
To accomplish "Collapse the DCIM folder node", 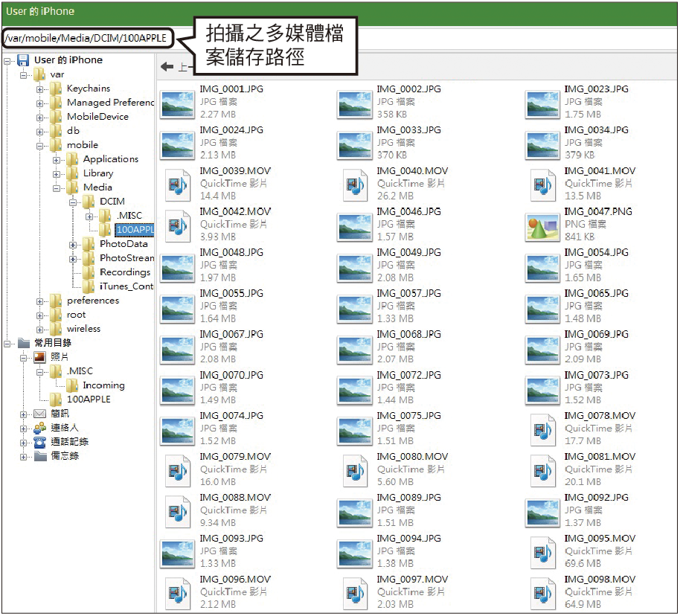I will (73, 202).
